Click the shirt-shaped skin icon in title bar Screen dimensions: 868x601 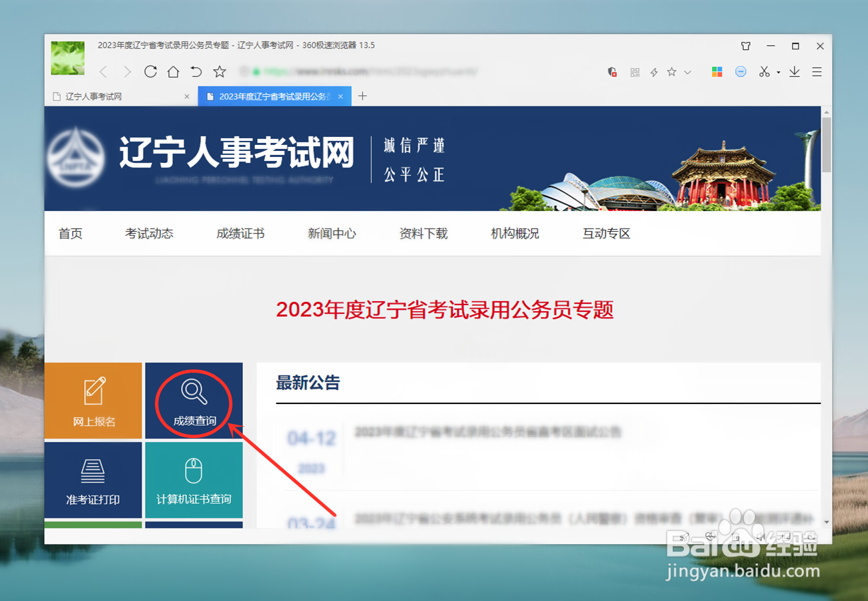(746, 46)
